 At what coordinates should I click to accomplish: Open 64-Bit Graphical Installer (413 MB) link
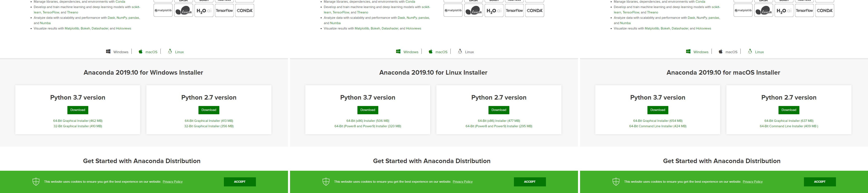point(209,121)
